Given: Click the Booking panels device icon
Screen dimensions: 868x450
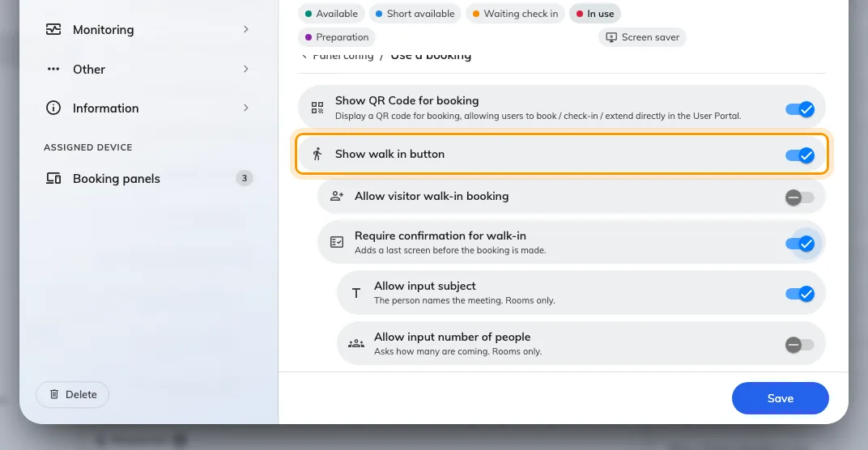Looking at the screenshot, I should (53, 178).
